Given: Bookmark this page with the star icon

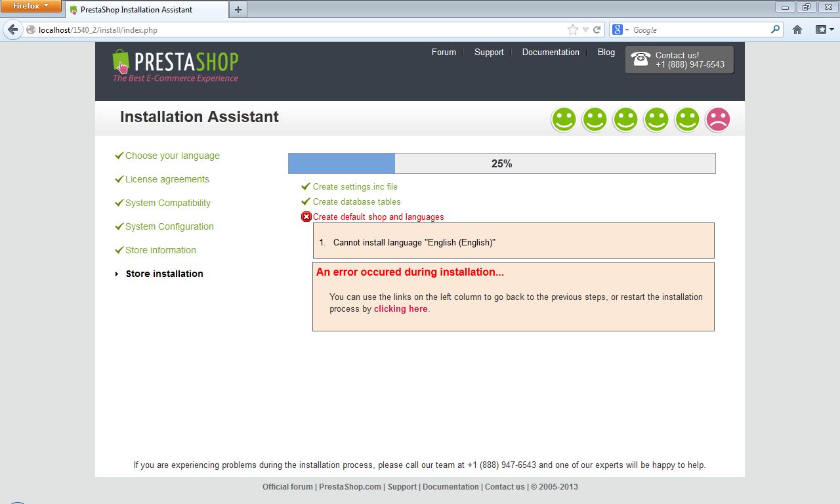Looking at the screenshot, I should (x=573, y=30).
